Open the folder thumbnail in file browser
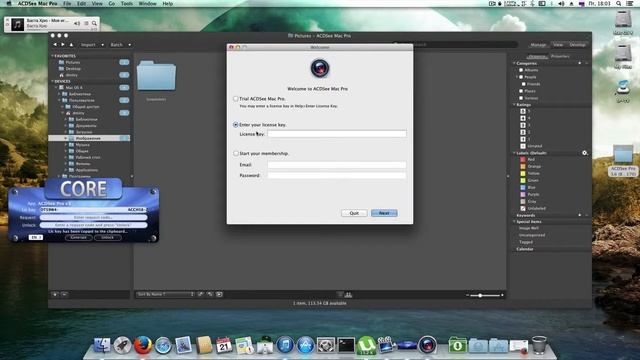This screenshot has width=640, height=360. point(156,76)
